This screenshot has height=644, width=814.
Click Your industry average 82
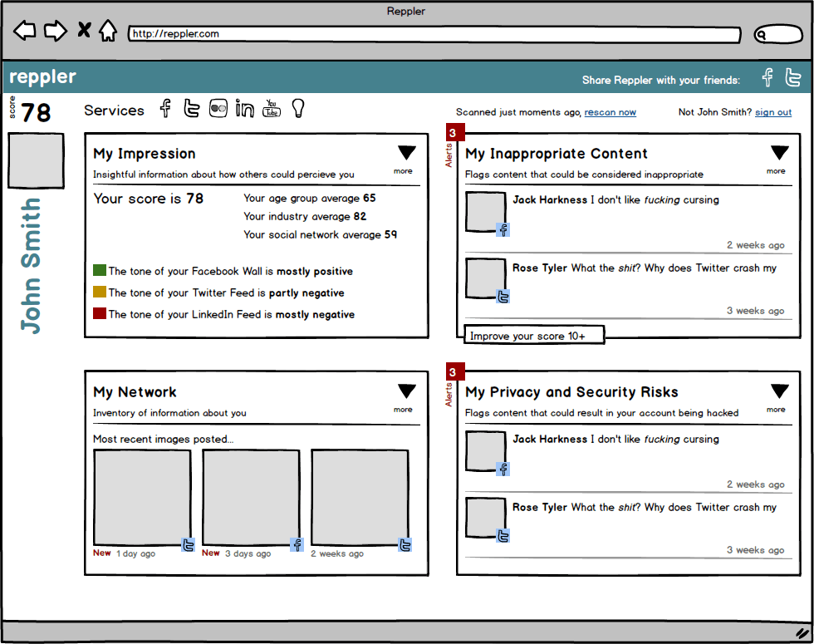coord(305,216)
